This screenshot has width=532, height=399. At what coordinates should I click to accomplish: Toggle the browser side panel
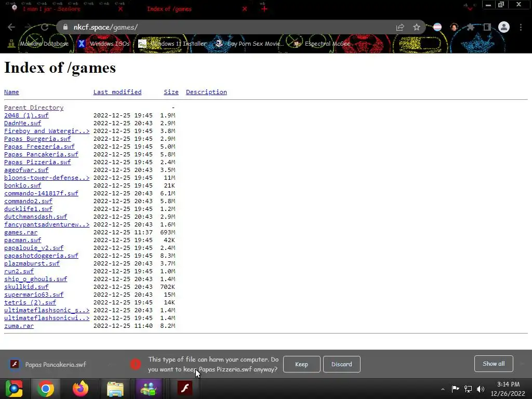click(487, 27)
